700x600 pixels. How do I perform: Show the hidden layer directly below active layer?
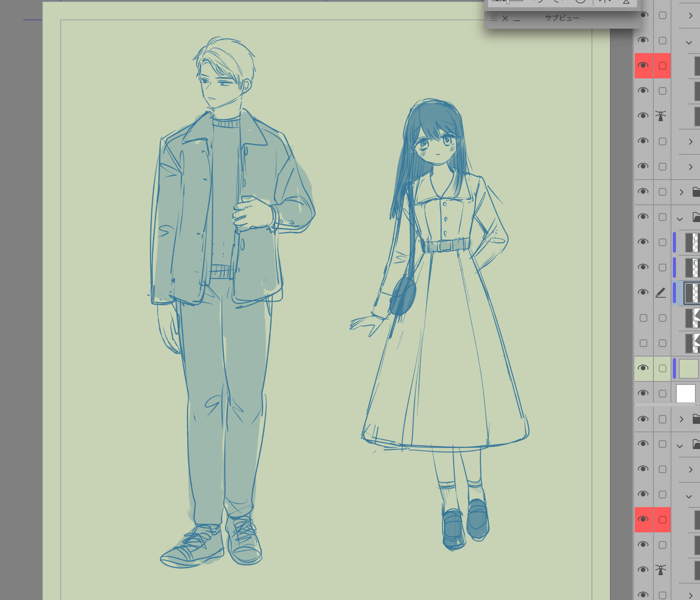[x=643, y=318]
